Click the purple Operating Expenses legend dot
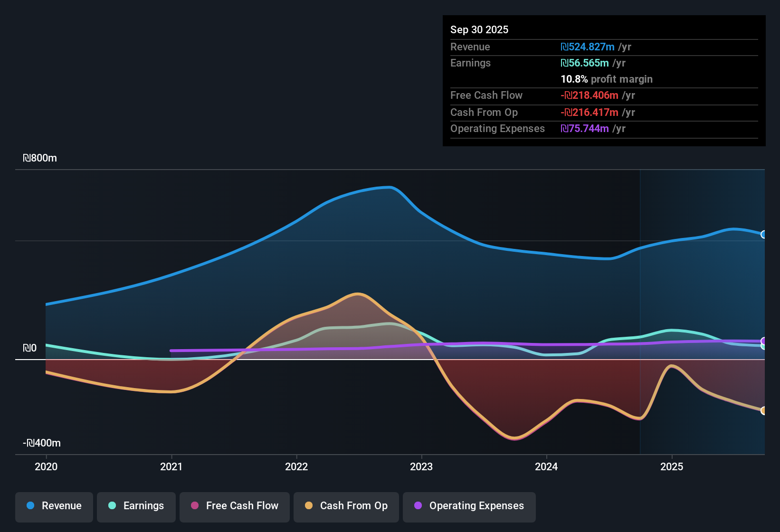The height and width of the screenshot is (532, 780). [418, 506]
